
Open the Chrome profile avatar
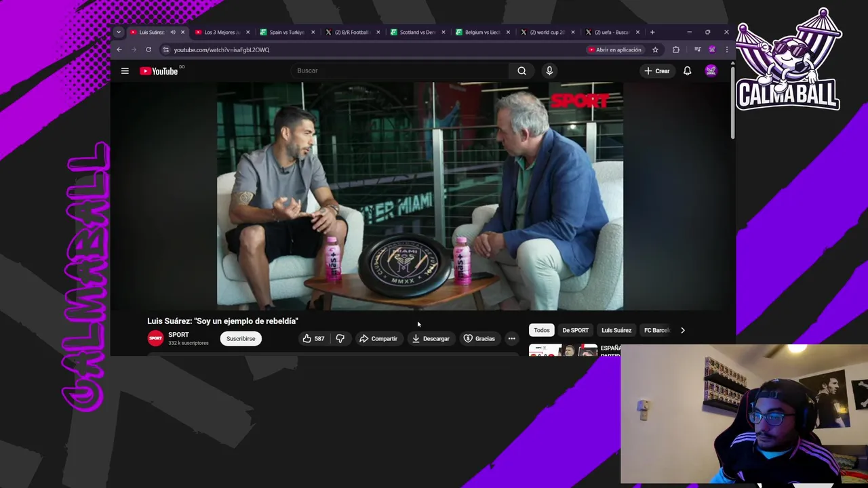tap(712, 49)
